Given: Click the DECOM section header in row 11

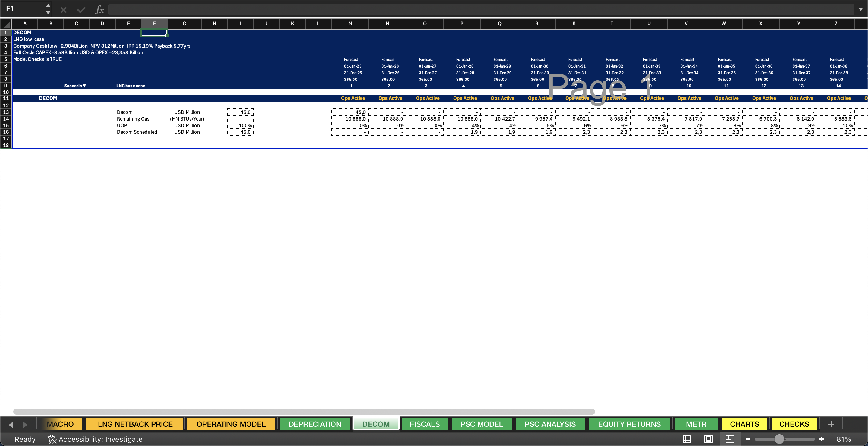Looking at the screenshot, I should [48, 98].
